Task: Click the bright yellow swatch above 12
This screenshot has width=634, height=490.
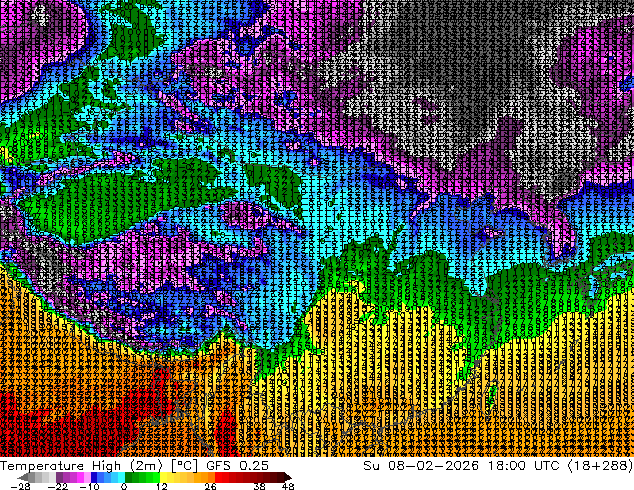Action: [163, 477]
